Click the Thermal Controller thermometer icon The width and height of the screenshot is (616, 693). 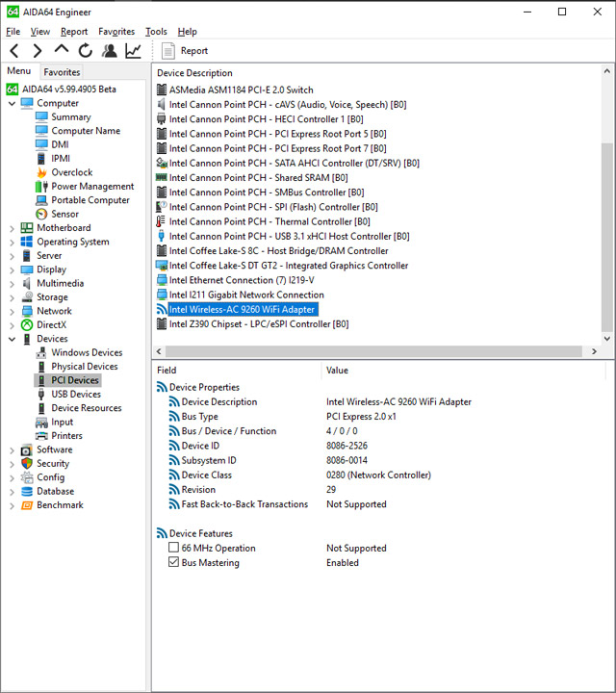(161, 221)
